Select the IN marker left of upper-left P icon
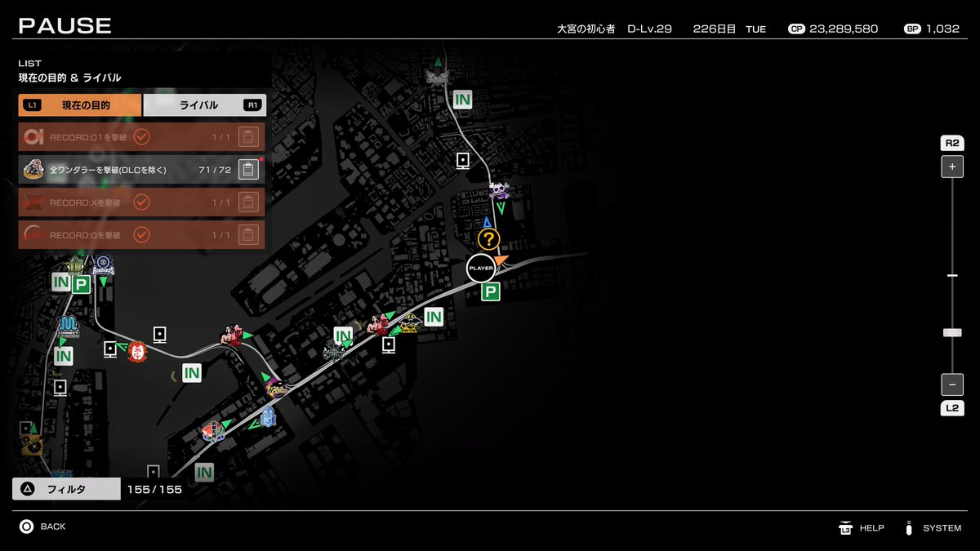980x551 pixels. (x=61, y=282)
